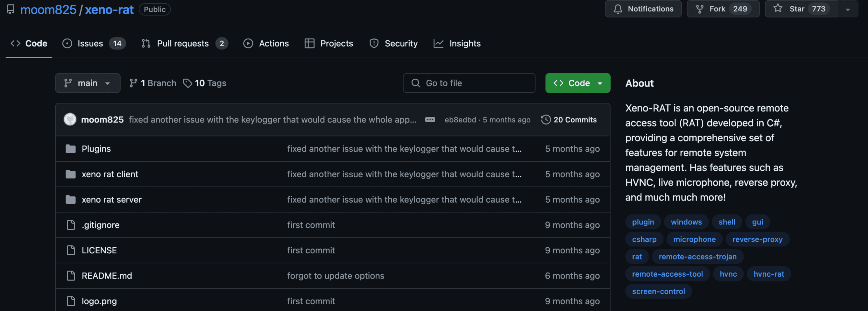Viewport: 868px width, 311px height.
Task: Click moom825's avatar in the commit bar
Action: pos(70,120)
